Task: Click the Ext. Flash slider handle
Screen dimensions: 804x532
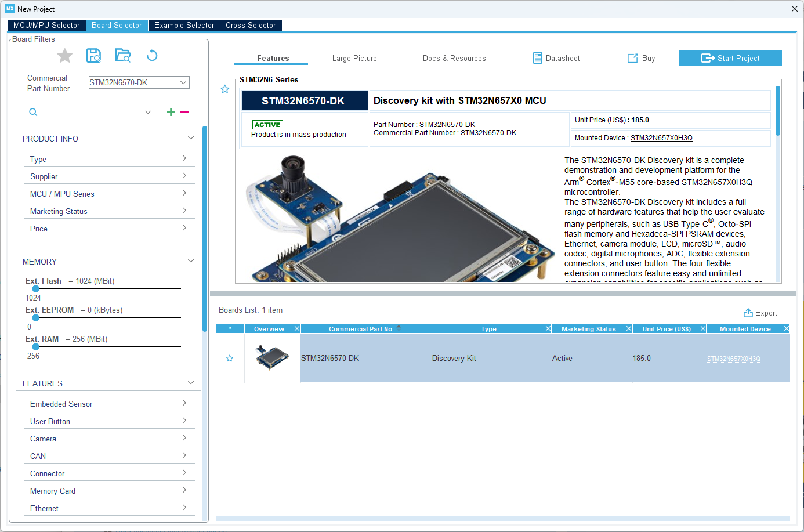Action: [x=36, y=288]
